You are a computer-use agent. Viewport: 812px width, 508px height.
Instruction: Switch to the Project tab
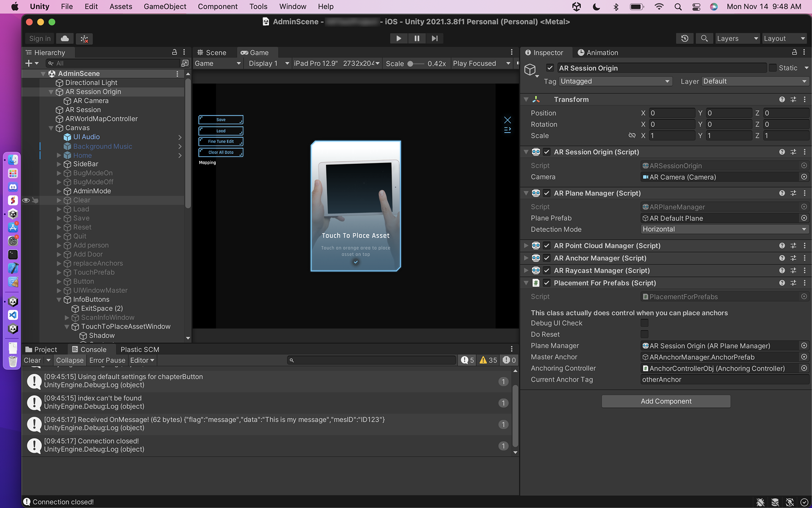click(x=41, y=349)
